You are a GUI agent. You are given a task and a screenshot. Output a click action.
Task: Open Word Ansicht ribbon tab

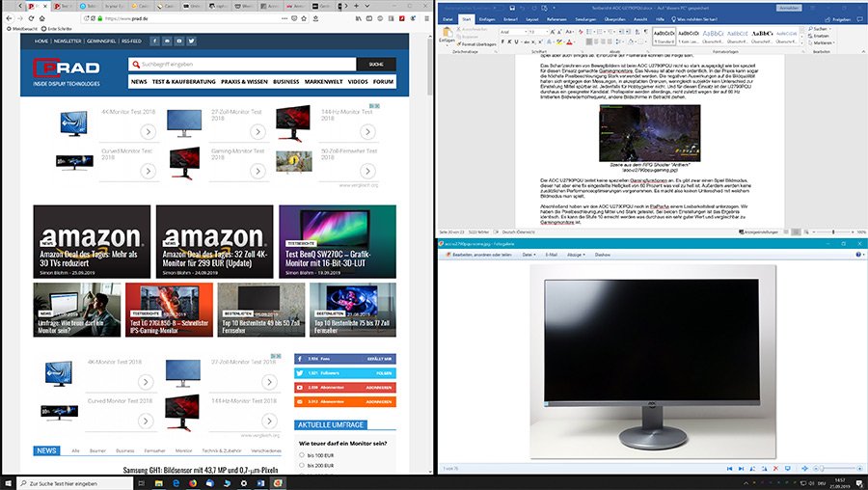[x=640, y=19]
